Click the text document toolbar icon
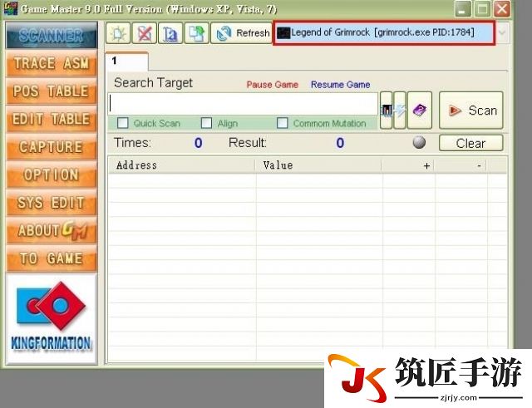Viewport: 532px width, 408px height. [170, 33]
